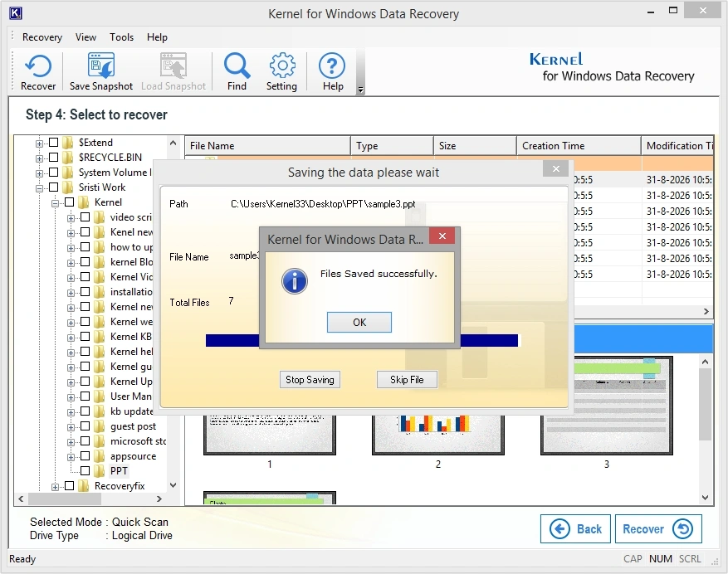This screenshot has height=574, width=728.
Task: Click the Stop Saving button
Action: point(310,380)
